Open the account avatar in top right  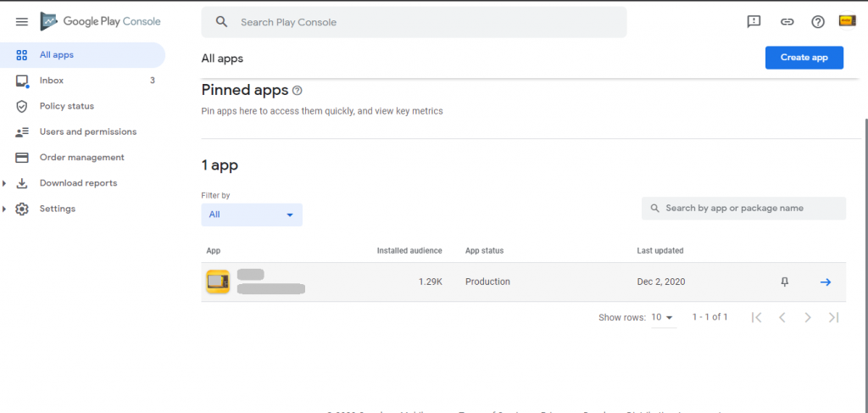[x=847, y=21]
